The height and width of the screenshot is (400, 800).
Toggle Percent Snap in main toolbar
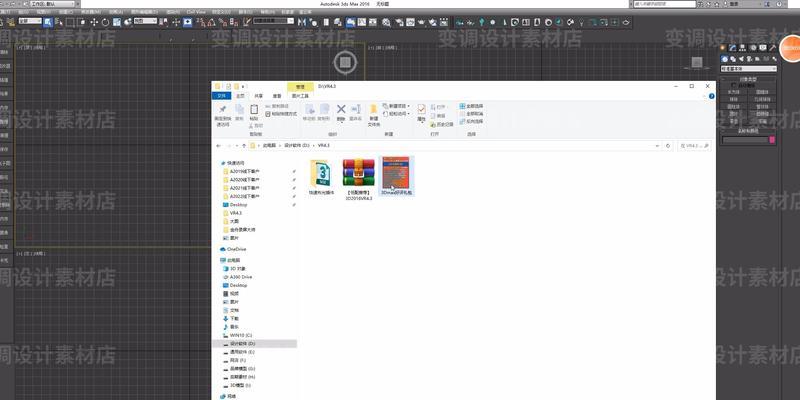(223, 22)
